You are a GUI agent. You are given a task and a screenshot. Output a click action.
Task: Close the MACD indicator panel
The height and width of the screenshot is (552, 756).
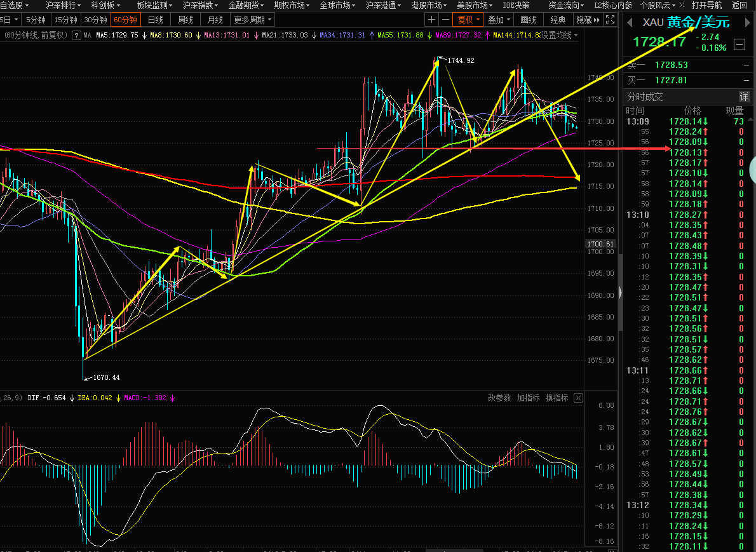578,398
